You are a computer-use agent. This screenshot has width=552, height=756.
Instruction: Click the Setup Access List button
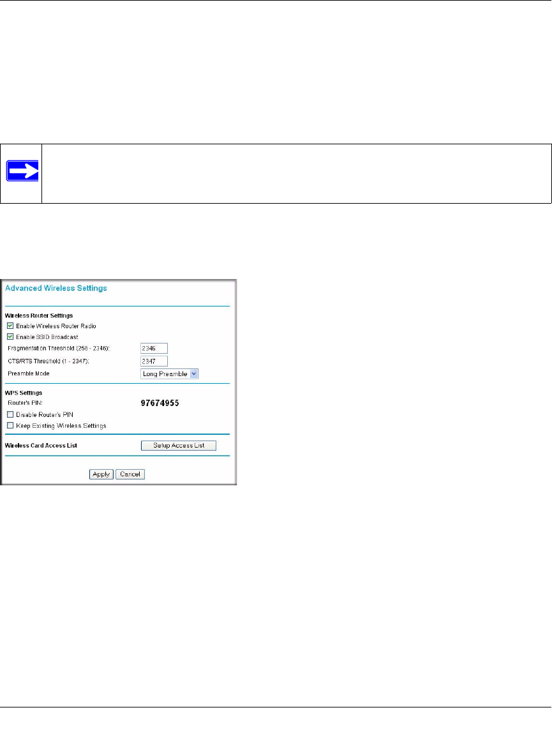(x=179, y=446)
